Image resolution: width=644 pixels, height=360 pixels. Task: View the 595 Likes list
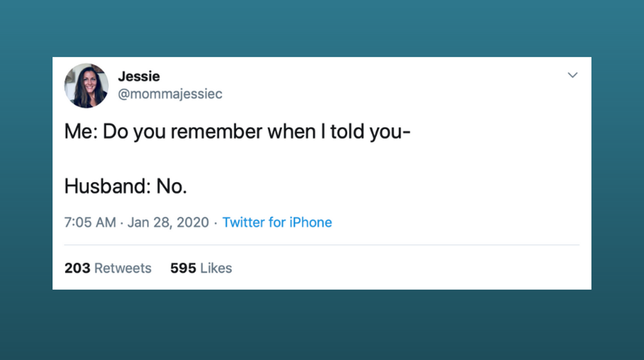click(x=201, y=268)
